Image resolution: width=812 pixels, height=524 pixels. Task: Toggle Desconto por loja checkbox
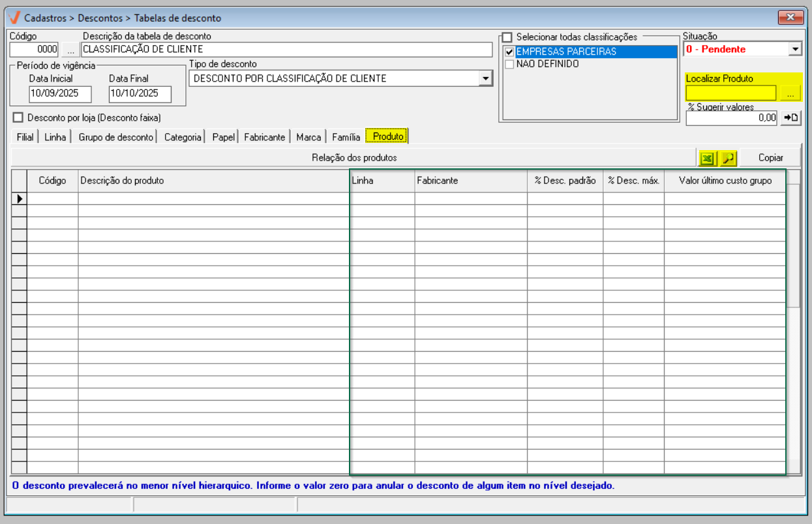(18, 118)
